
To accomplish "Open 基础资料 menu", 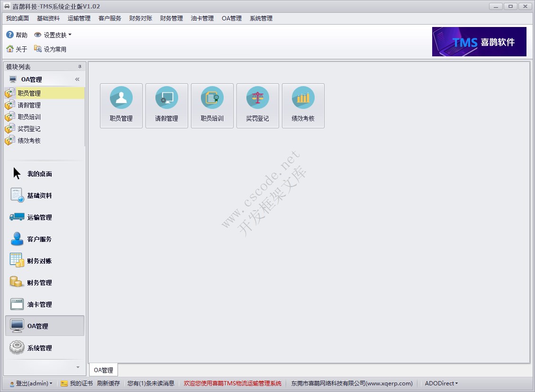I will (x=48, y=18).
